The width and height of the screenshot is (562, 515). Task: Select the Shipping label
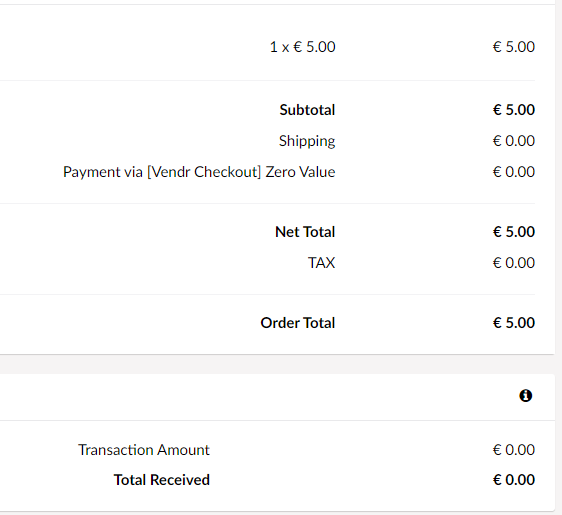pos(307,141)
